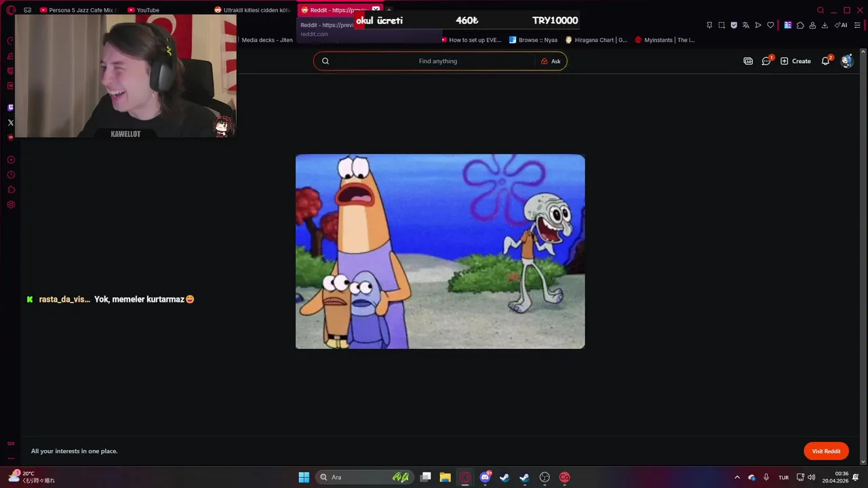Open the extensions puzzle icon in toolbar
The image size is (868, 488).
point(800,25)
